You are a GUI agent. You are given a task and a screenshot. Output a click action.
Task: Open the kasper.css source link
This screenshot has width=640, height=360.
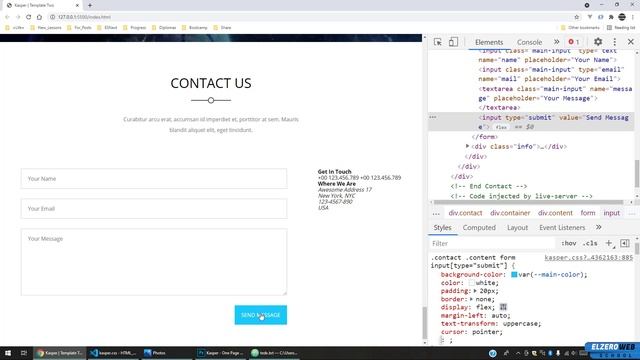tap(589, 258)
